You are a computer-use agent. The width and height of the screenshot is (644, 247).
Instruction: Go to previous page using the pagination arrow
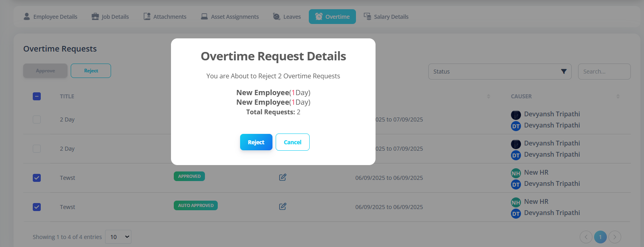point(586,237)
